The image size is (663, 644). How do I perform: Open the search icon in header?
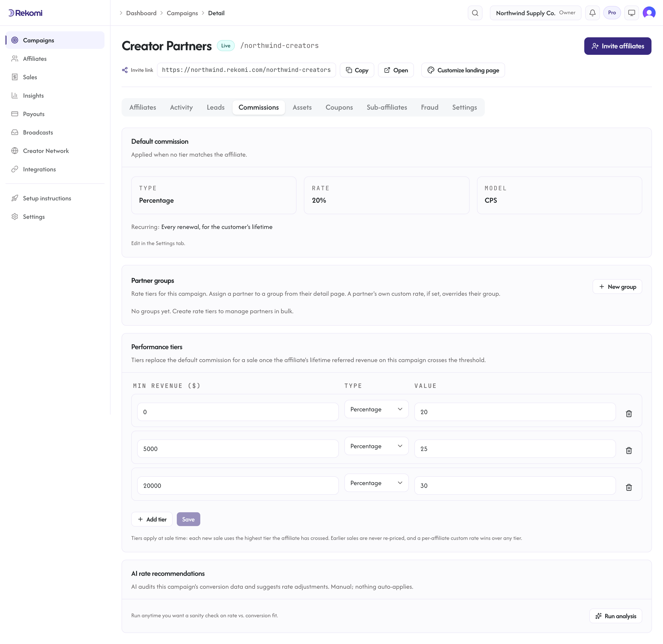tap(475, 13)
